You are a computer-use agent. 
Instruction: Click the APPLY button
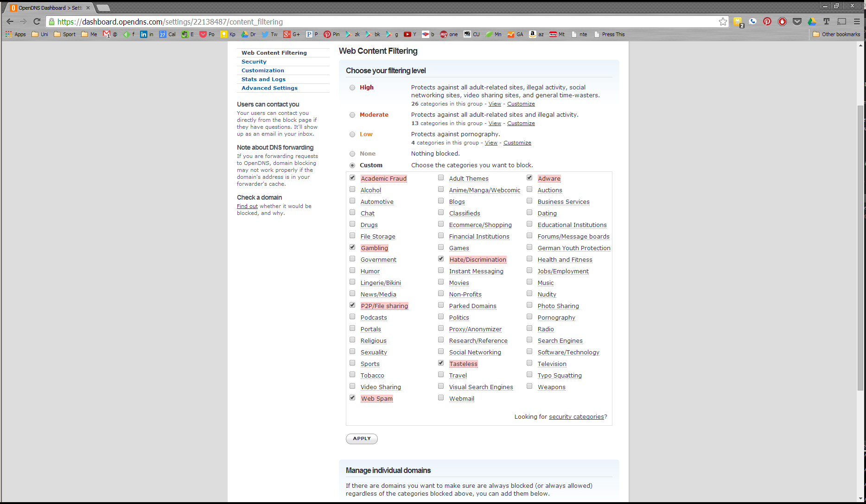click(x=362, y=439)
